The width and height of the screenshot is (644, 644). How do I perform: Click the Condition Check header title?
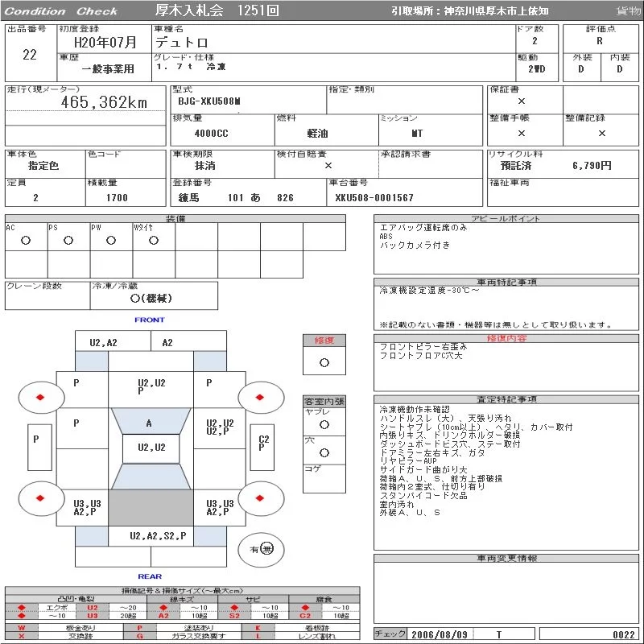(x=61, y=11)
